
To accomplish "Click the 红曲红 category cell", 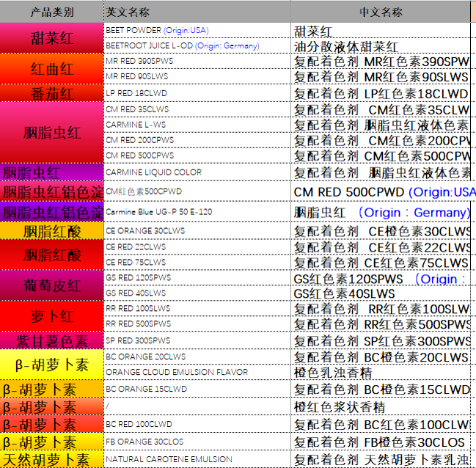I will coord(51,69).
